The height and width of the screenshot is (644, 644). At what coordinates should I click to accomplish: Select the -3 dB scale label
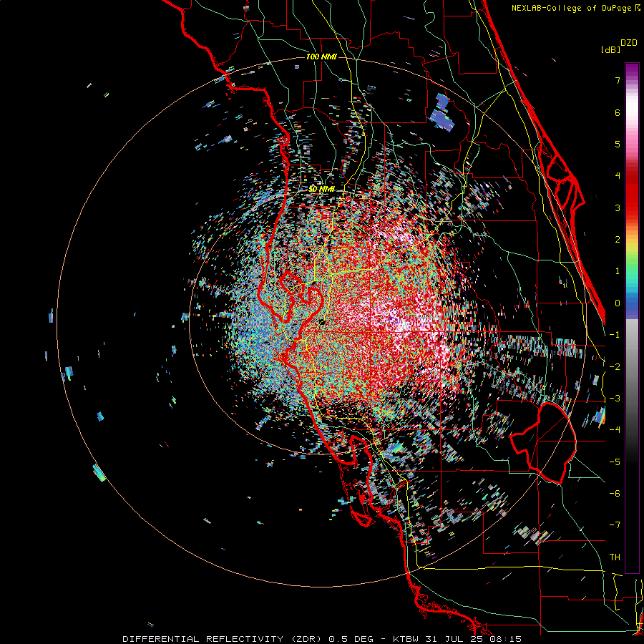click(615, 399)
